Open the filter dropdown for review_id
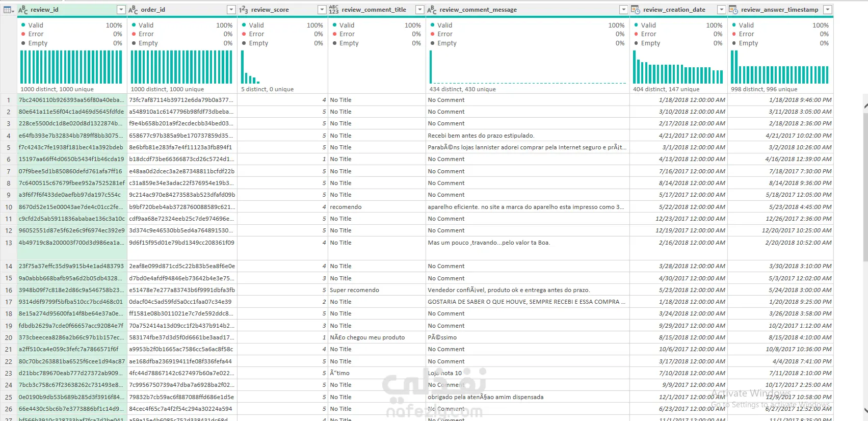 (121, 10)
